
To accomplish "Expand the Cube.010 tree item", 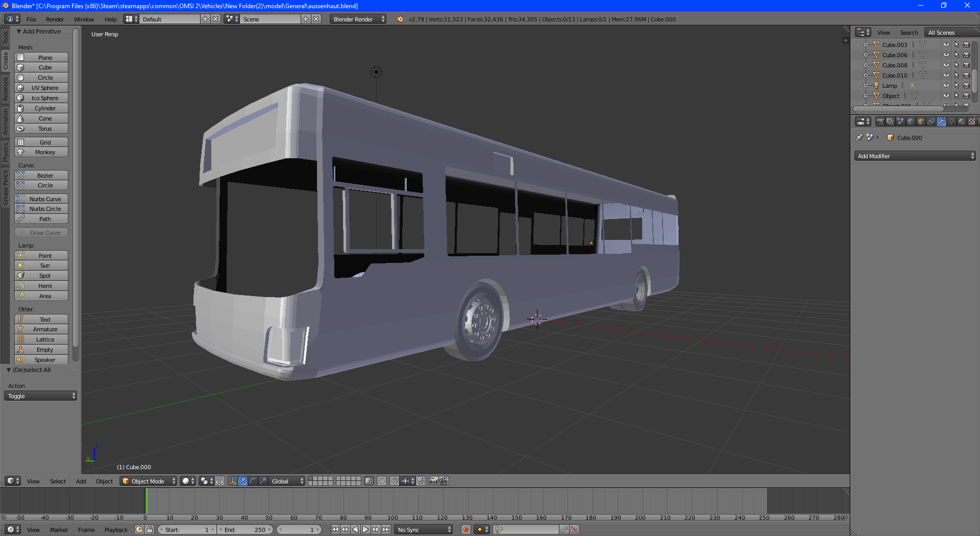I will 866,75.
